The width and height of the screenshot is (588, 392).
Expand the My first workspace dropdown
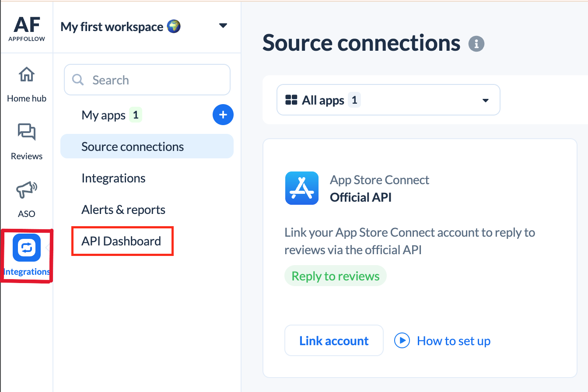tap(223, 26)
